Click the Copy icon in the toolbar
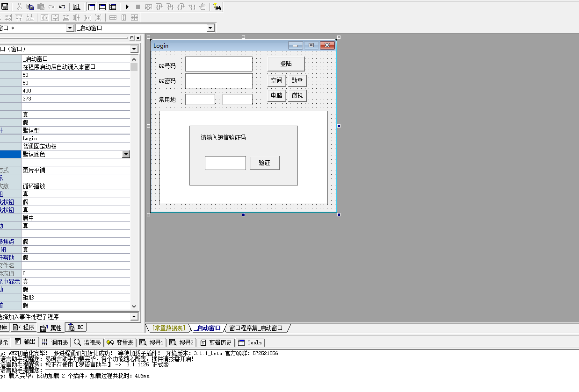This screenshot has height=392, width=579. 30,7
